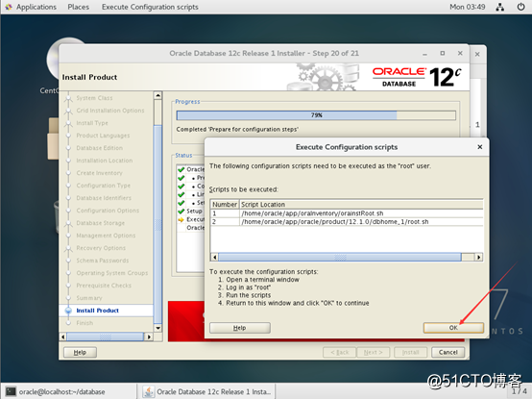Viewport: 532px width, 399px height.
Task: Select the Installation Location step
Action: point(105,161)
